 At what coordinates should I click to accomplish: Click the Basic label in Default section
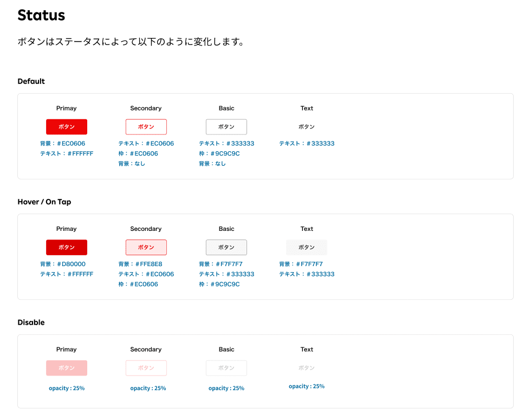[226, 108]
